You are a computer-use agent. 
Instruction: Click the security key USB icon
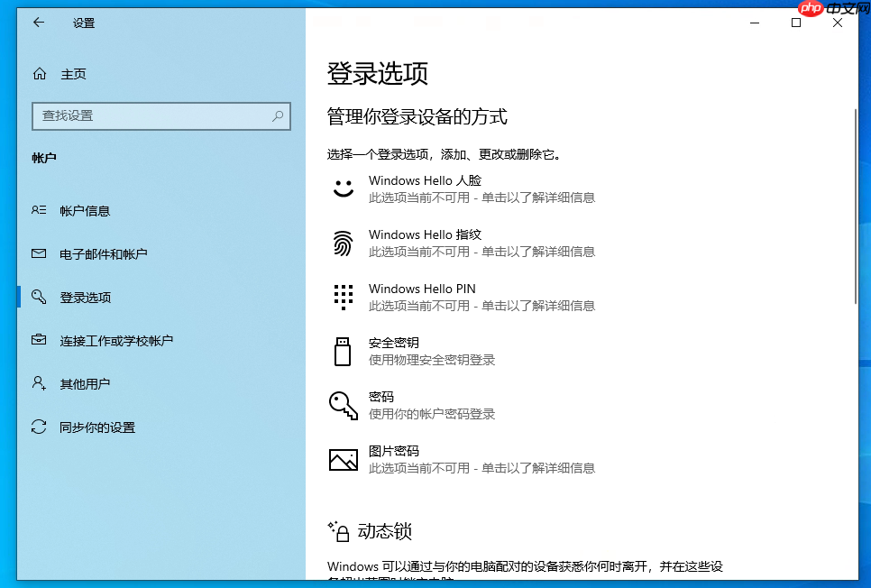click(x=343, y=351)
